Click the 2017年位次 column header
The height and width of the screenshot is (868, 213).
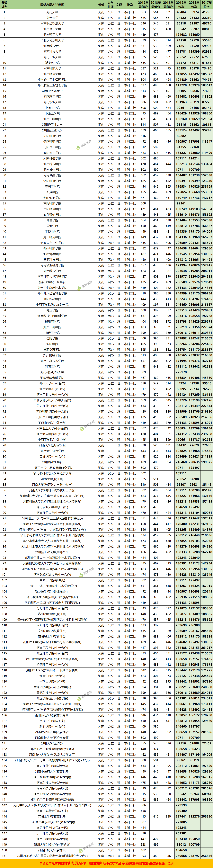207,5
